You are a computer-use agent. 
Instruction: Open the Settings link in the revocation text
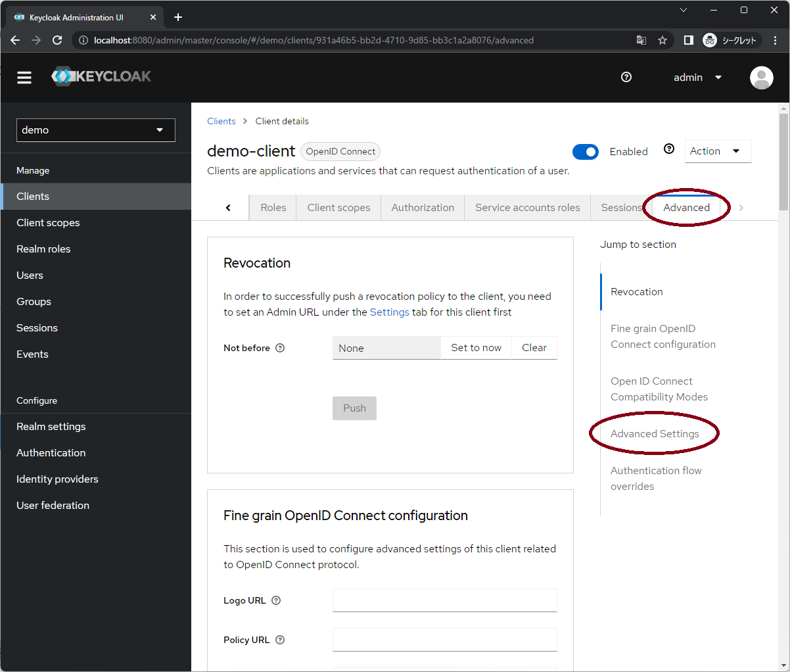(389, 312)
